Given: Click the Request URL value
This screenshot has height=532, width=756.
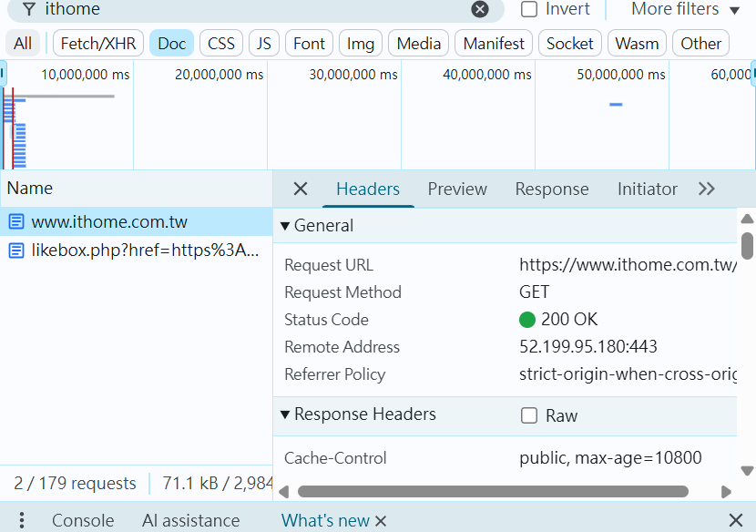Looking at the screenshot, I should pos(628,265).
